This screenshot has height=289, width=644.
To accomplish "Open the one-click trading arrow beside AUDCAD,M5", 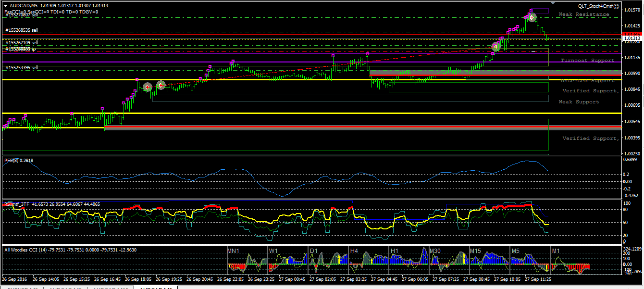I will click(x=5, y=5).
